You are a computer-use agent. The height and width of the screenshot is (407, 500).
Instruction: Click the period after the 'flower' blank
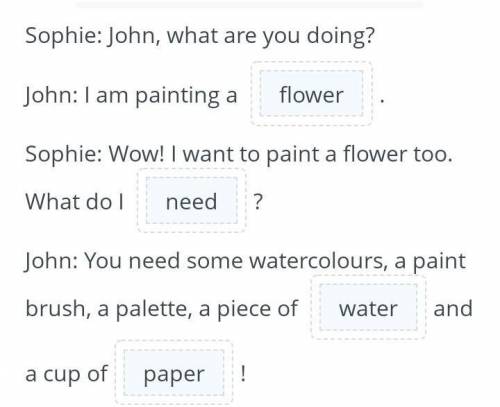[382, 100]
